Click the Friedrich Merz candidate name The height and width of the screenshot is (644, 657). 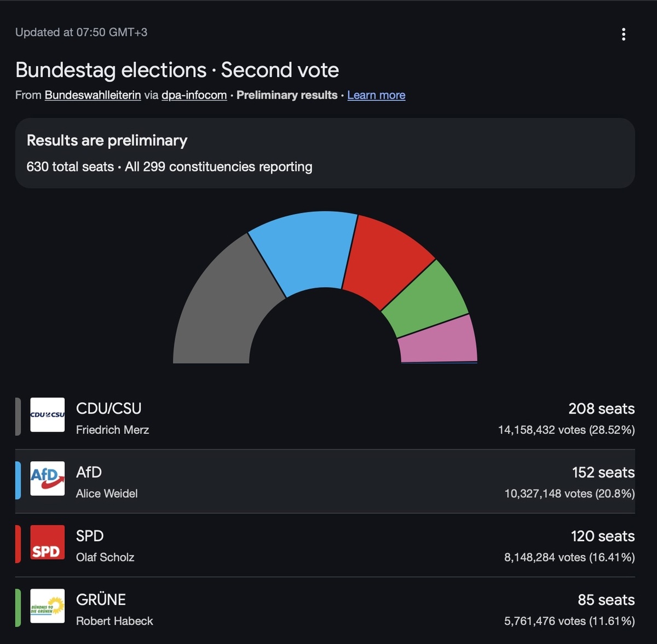pos(112,430)
